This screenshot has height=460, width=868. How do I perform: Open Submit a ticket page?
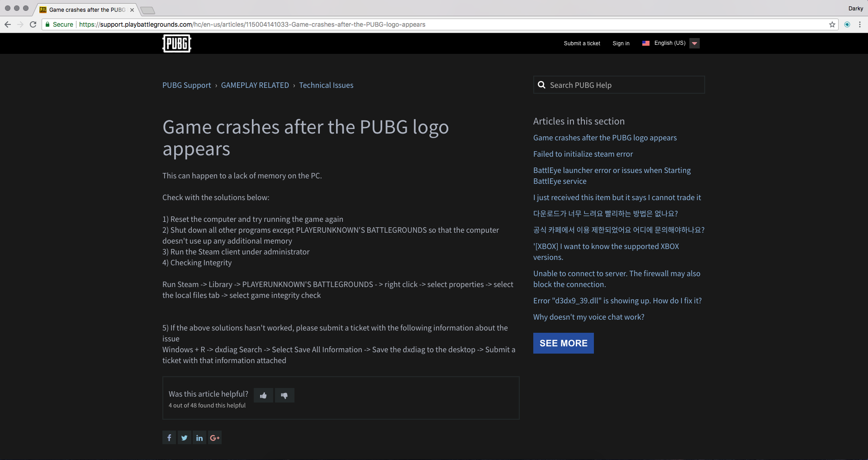coord(582,43)
